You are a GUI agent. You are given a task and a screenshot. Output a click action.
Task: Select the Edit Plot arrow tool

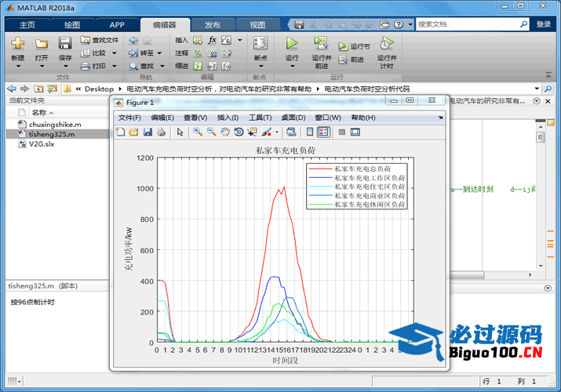[x=180, y=132]
